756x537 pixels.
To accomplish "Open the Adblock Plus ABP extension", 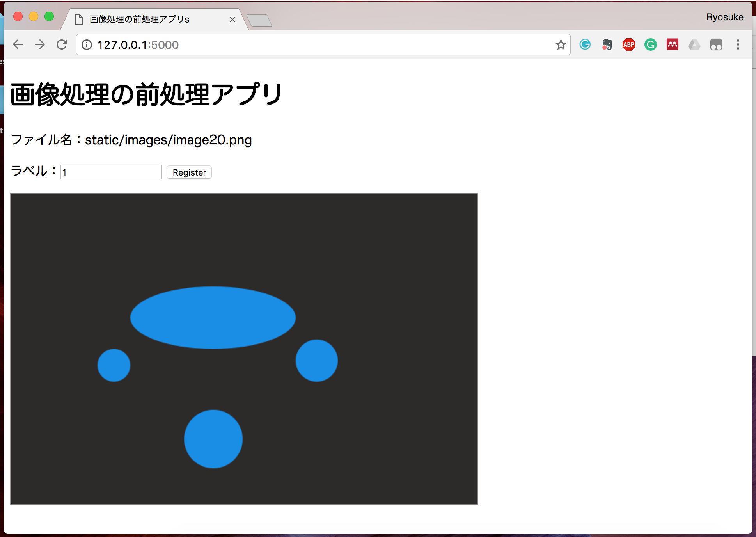I will [x=629, y=44].
